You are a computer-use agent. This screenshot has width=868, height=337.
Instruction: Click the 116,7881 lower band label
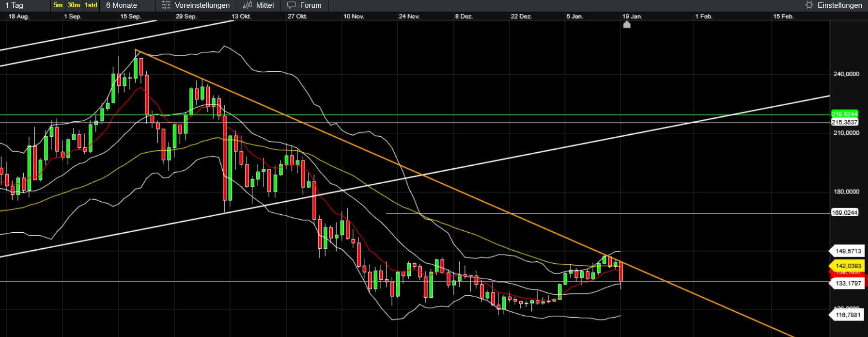click(x=848, y=315)
